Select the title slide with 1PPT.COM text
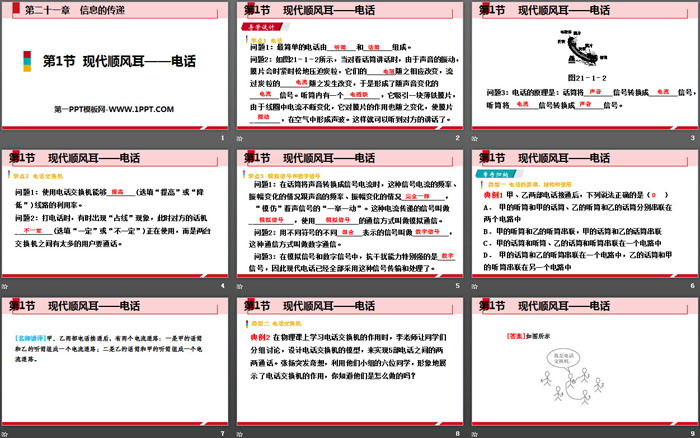This screenshot has height=438, width=700. [114, 65]
